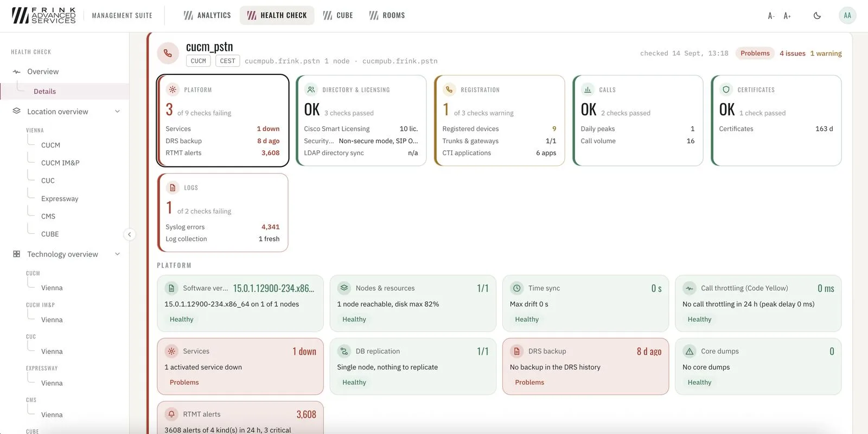Open the AA user avatar menu
This screenshot has height=434, width=868.
pos(847,15)
